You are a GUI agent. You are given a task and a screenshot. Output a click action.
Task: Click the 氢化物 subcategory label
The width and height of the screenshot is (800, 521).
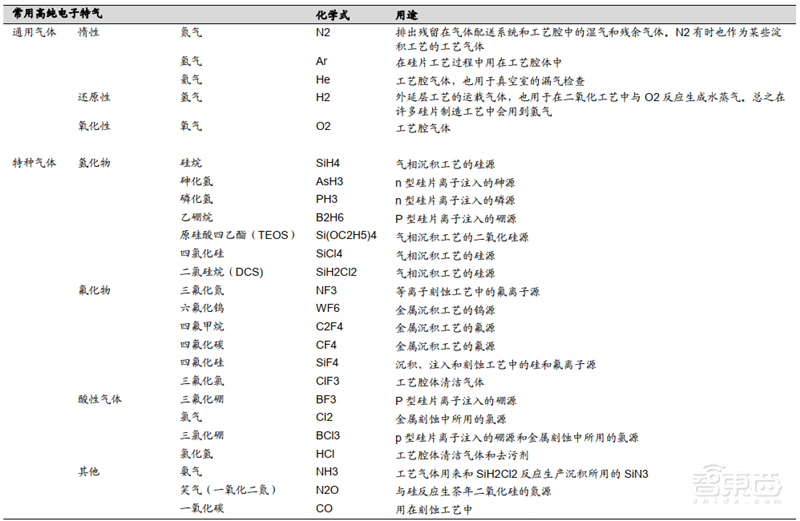(x=94, y=162)
